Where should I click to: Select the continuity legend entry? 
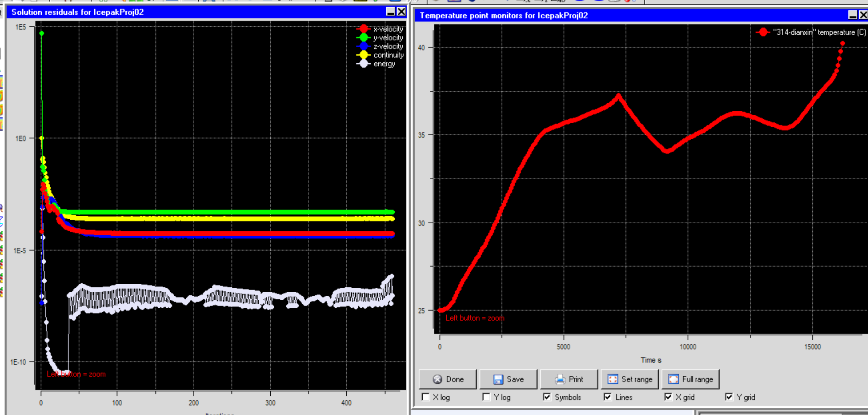point(380,55)
